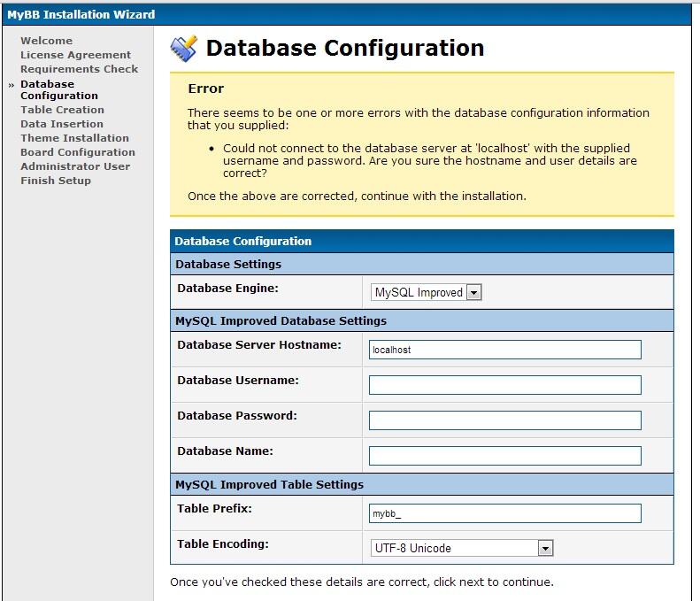Click 'Once you've checked these details' text

(362, 582)
